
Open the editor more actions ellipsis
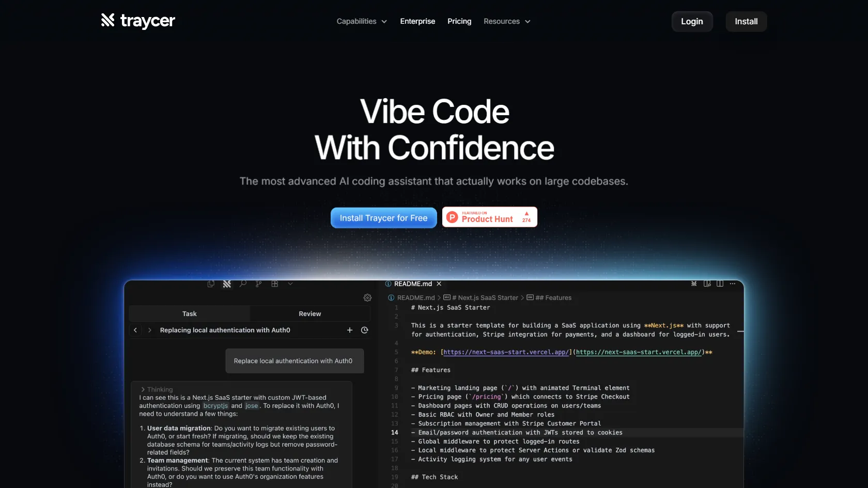tap(732, 284)
